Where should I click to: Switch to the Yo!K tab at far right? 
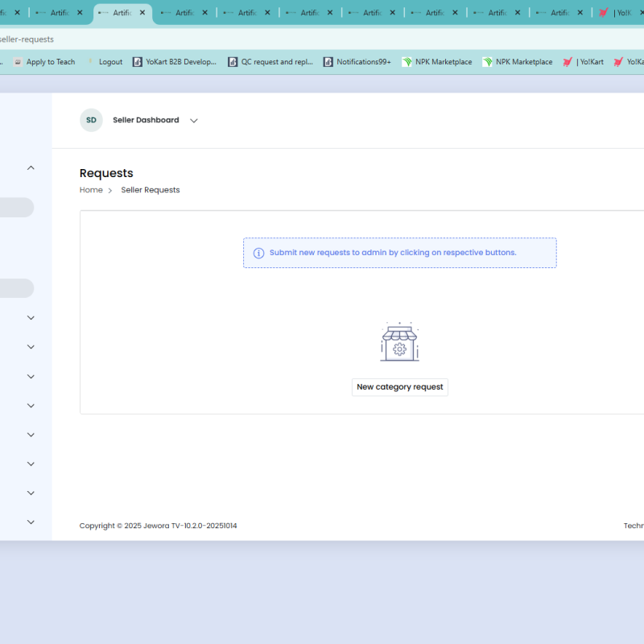point(618,13)
